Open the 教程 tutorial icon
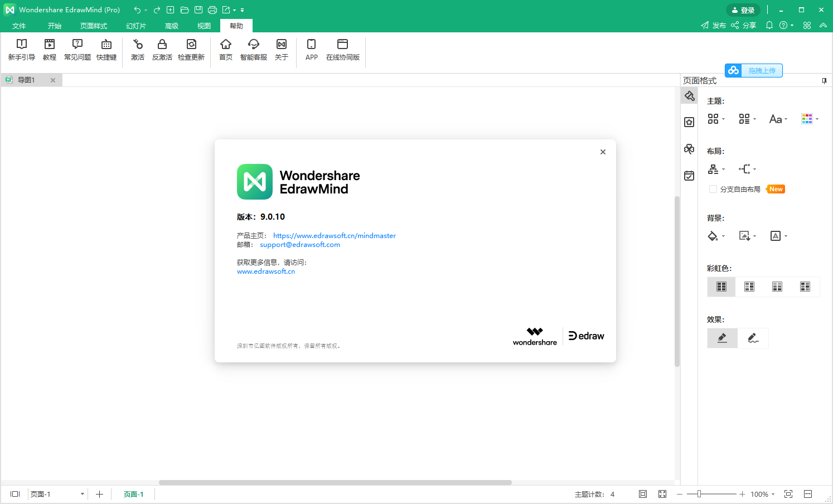This screenshot has height=504, width=833. point(50,50)
